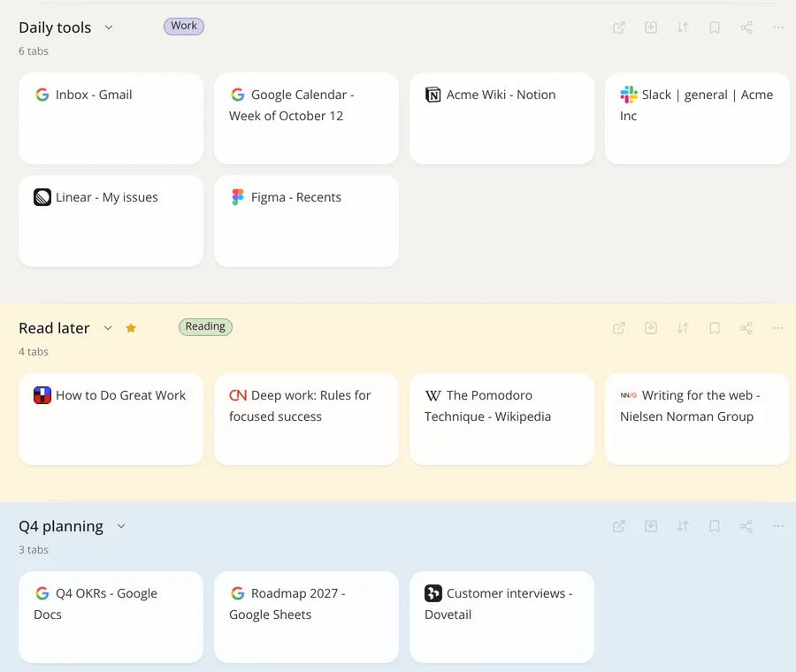Share the Daily tools group

click(x=746, y=27)
